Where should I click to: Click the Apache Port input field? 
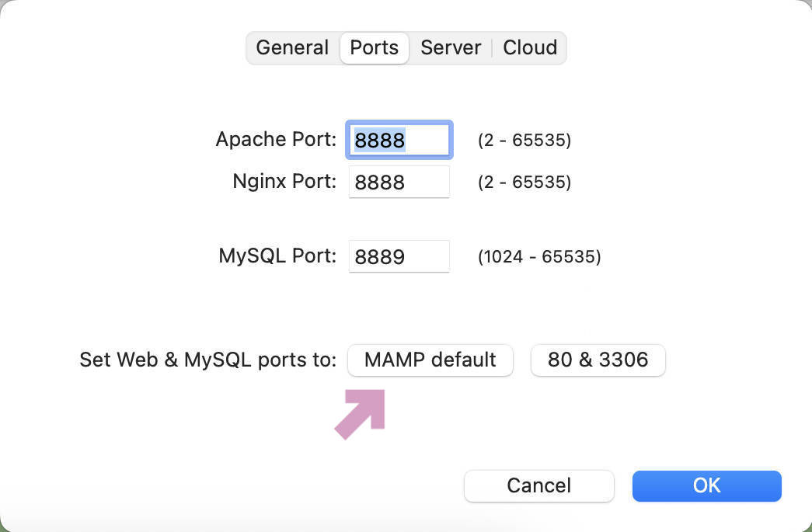(x=399, y=140)
